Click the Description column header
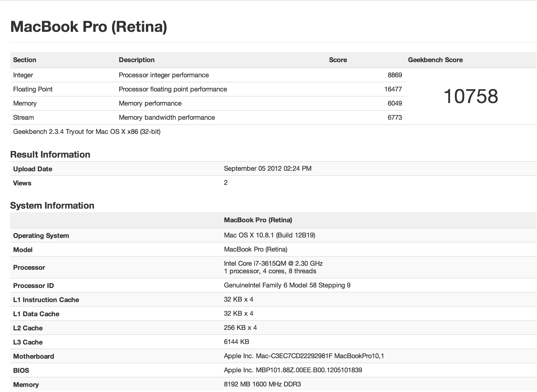Screen dimensions: 537x392 tap(137, 60)
